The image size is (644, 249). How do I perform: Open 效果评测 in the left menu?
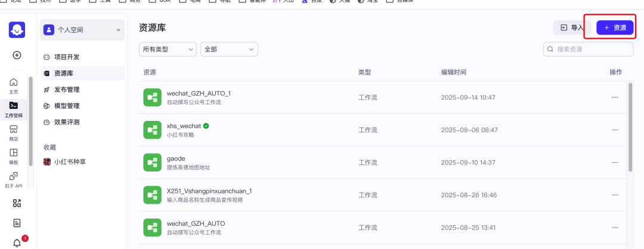(x=82, y=122)
